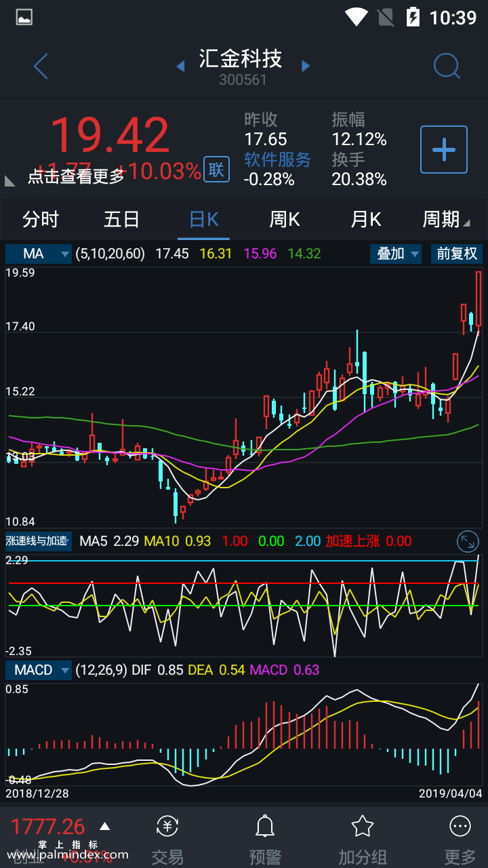Screen dimensions: 488x868
Task: Tap the 联 linkage badge
Action: 216,170
